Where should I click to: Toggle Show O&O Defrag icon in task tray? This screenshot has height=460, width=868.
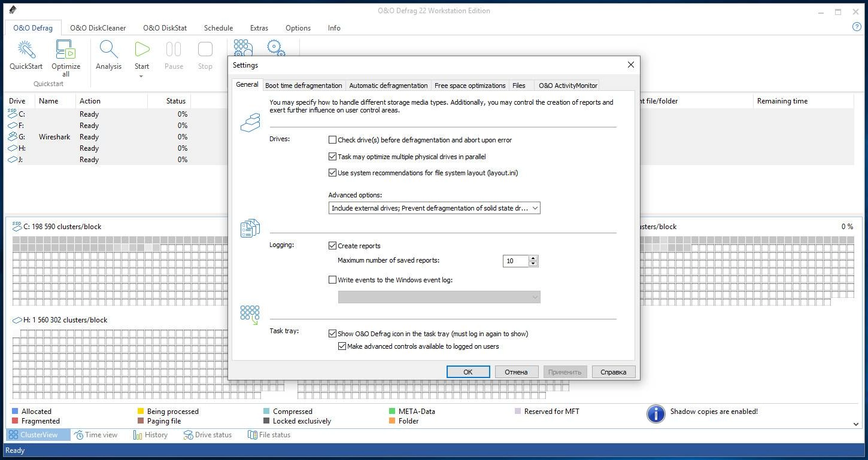332,334
